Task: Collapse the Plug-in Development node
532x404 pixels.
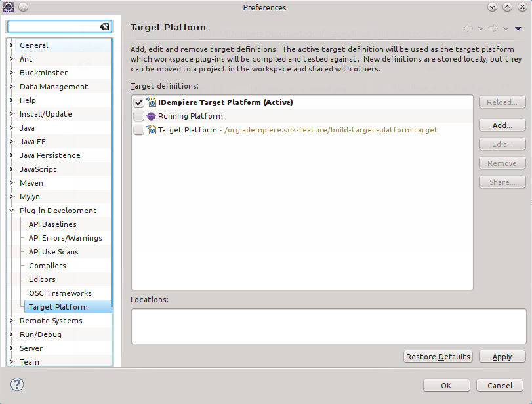Action: [x=12, y=211]
